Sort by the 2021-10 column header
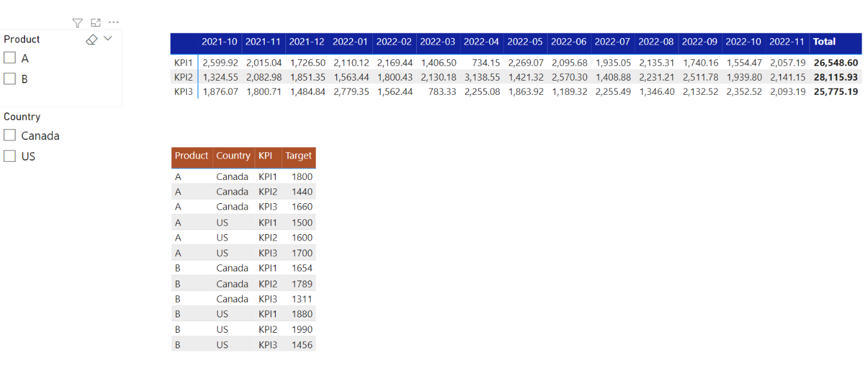This screenshot has width=868, height=376. point(220,42)
